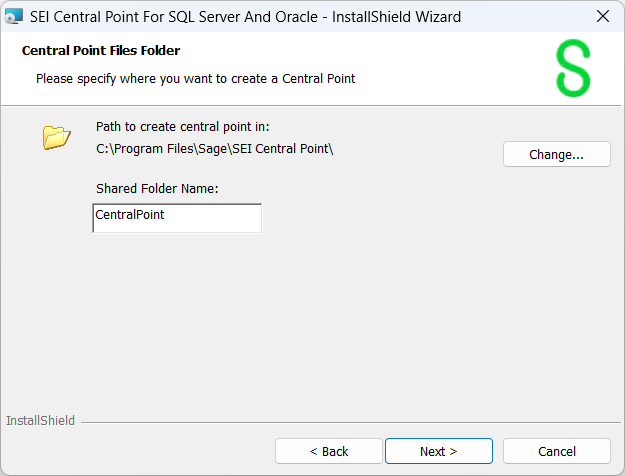Focus the Shared Folder Name text box
The width and height of the screenshot is (625, 476).
tap(177, 218)
